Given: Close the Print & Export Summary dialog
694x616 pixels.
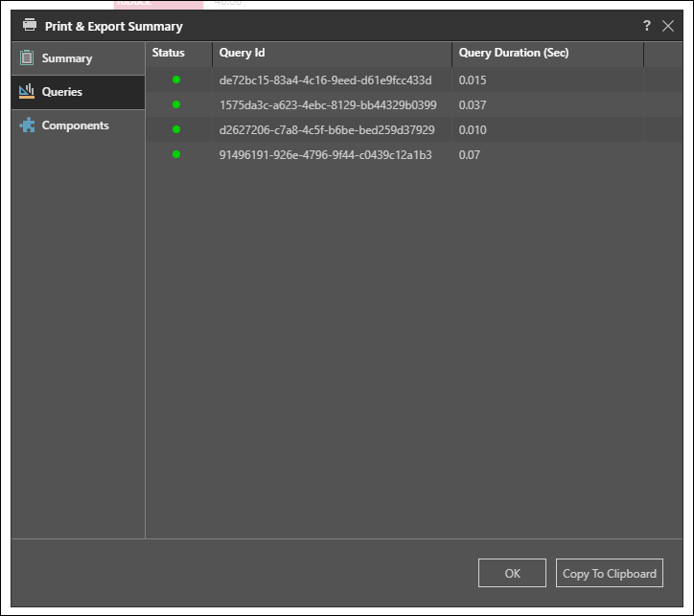Looking at the screenshot, I should pyautogui.click(x=668, y=26).
